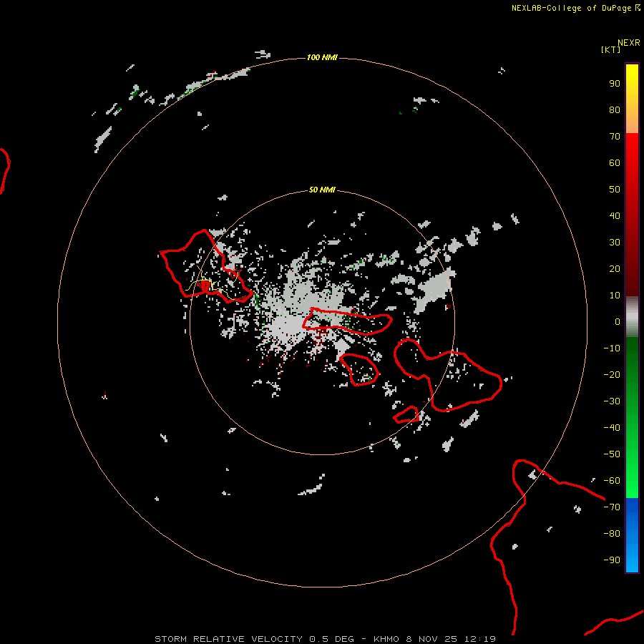The height and width of the screenshot is (644, 644).
Task: Click the 20 knot scale label
Action: coord(615,269)
